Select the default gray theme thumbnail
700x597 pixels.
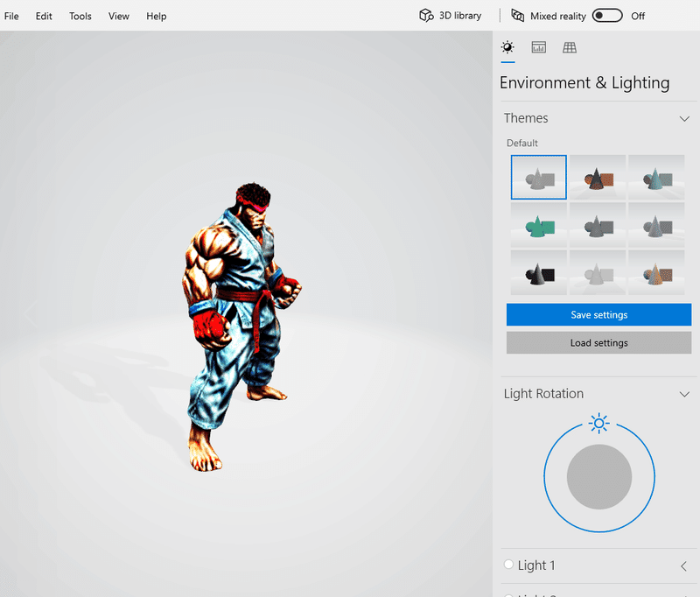click(x=538, y=176)
